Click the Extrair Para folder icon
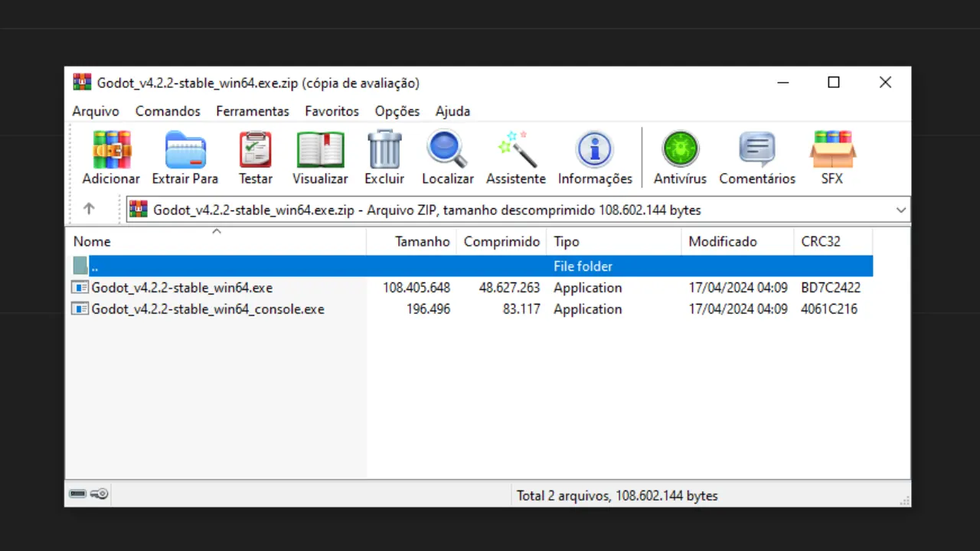980x551 pixels. click(185, 149)
